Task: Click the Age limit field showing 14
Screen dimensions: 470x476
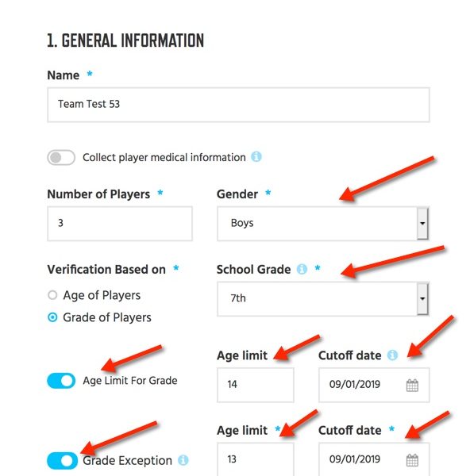Action: click(255, 385)
